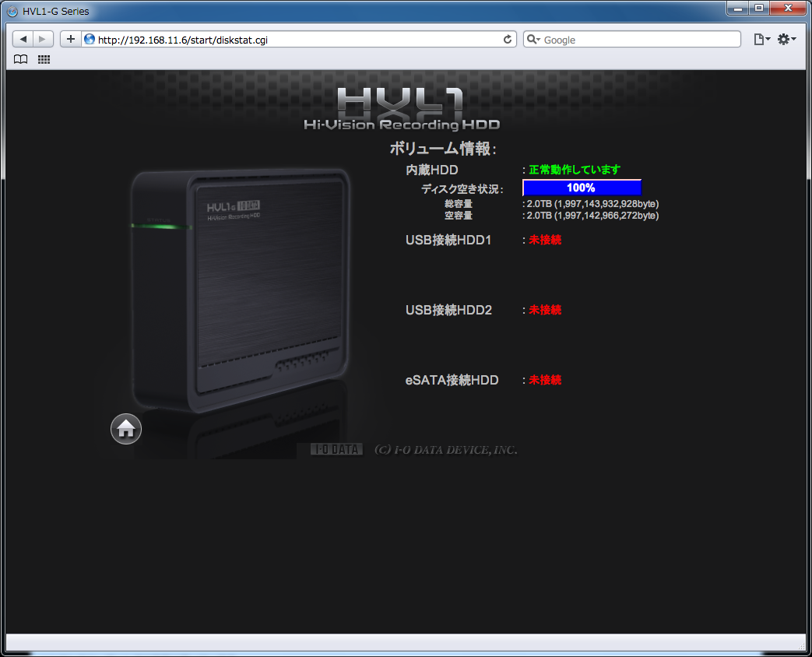This screenshot has height=657, width=812.
Task: Select the USB接続HDD2 label
Action: pos(448,310)
